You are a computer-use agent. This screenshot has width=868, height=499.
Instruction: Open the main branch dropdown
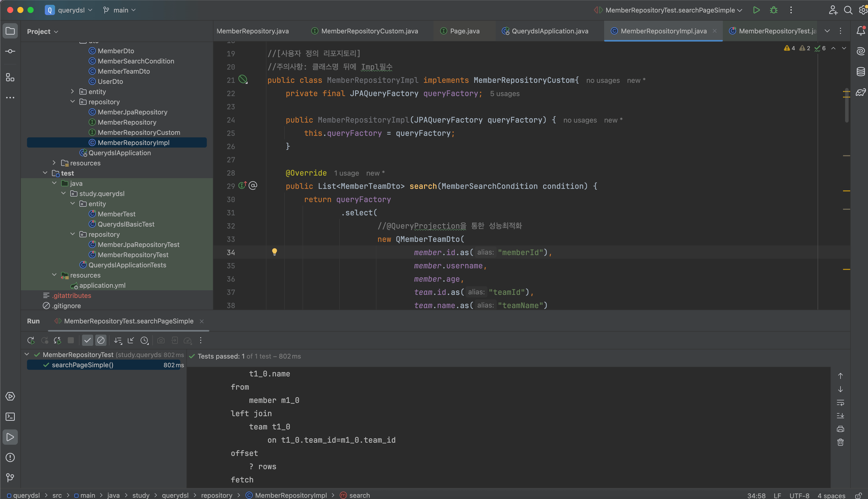(x=119, y=10)
